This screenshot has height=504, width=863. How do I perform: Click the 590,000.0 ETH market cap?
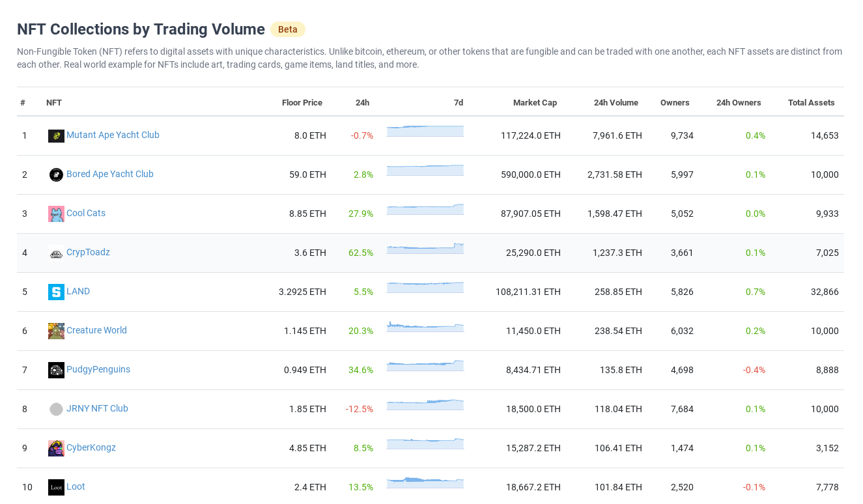[x=531, y=175]
